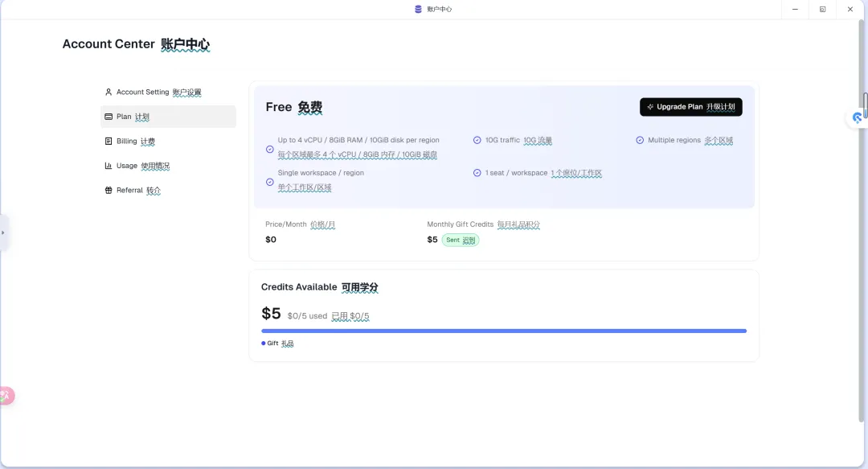868x469 pixels.
Task: Click the credits usage progress bar
Action: tap(504, 331)
